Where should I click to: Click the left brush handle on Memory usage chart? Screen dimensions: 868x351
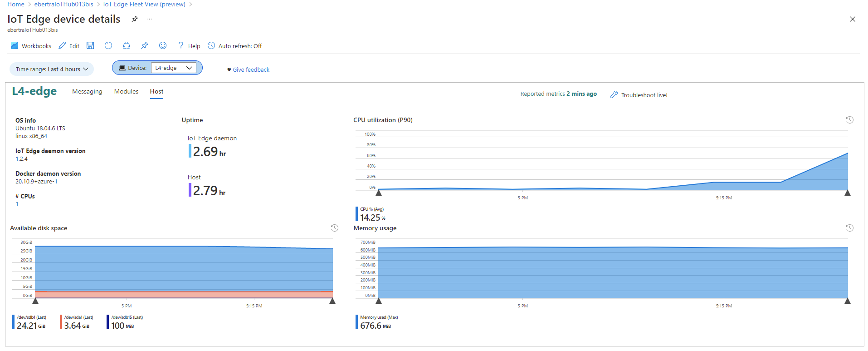point(379,301)
